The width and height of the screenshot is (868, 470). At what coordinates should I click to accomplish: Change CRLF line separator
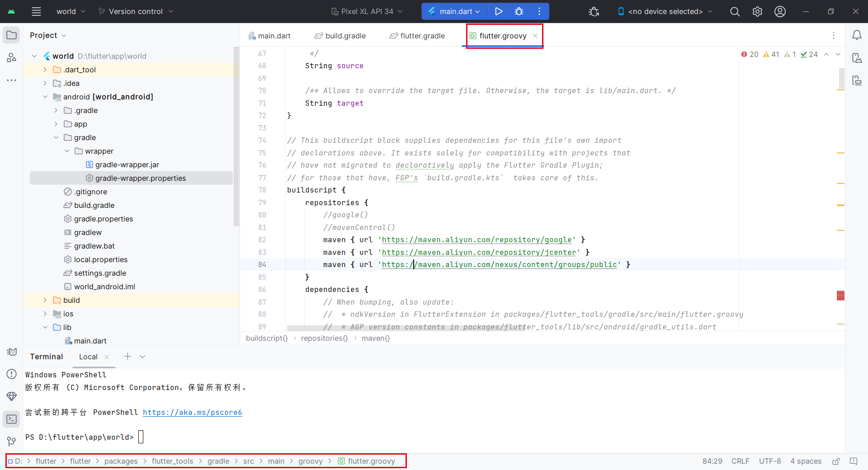tap(741, 461)
